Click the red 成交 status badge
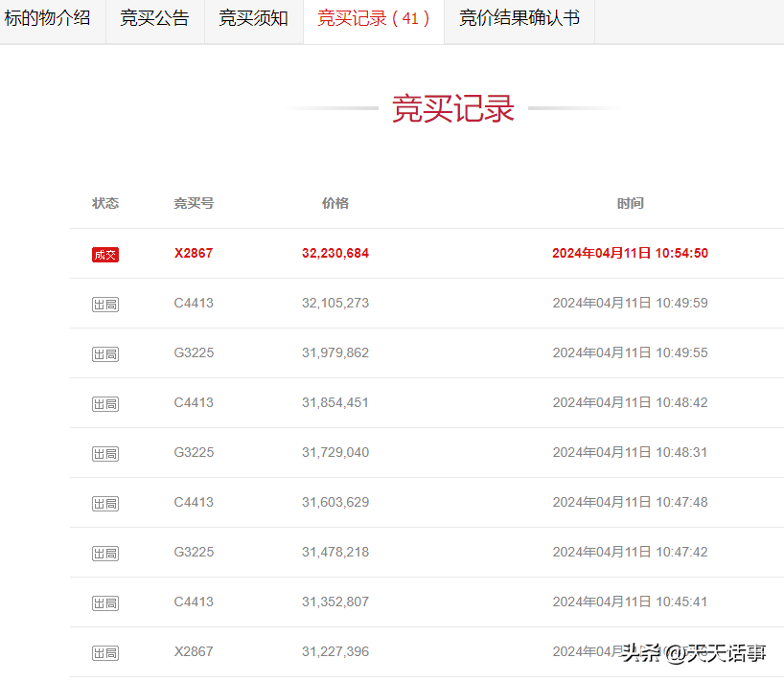 (105, 255)
